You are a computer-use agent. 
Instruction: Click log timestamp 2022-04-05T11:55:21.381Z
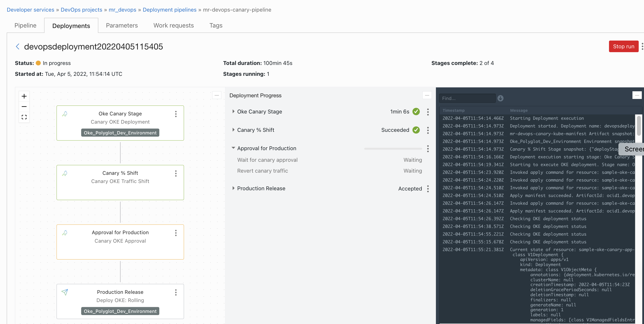(x=473, y=250)
